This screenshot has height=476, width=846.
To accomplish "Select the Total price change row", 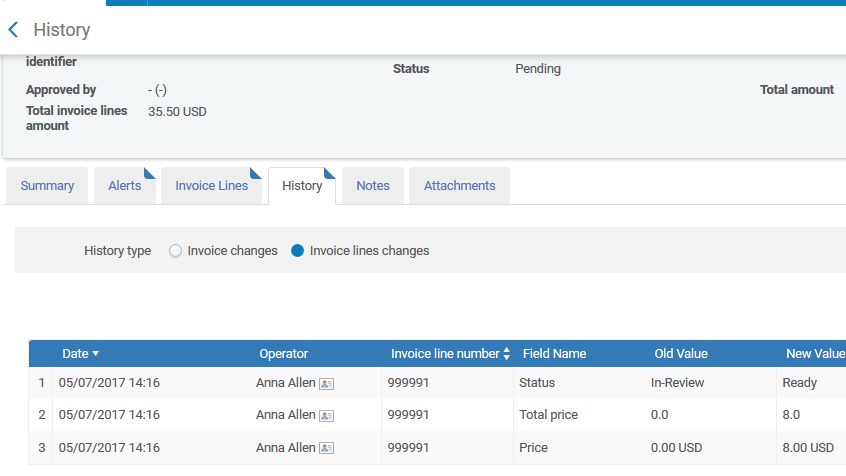I will coord(548,415).
